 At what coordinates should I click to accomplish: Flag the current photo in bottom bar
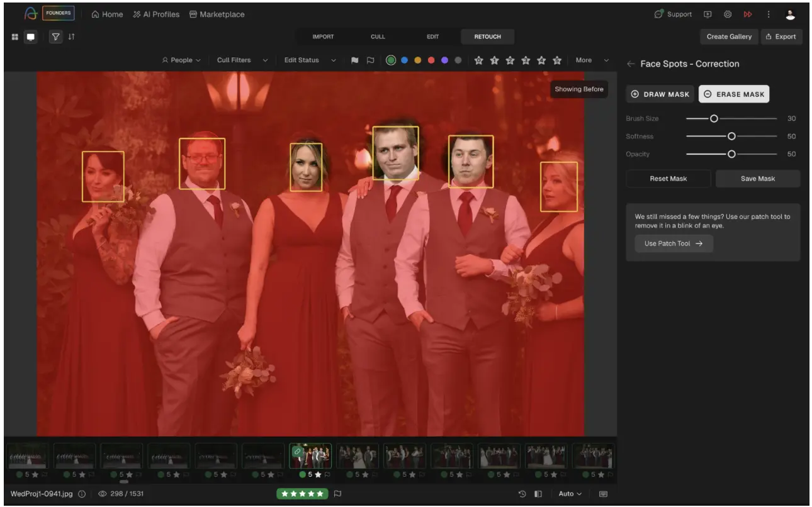point(337,494)
